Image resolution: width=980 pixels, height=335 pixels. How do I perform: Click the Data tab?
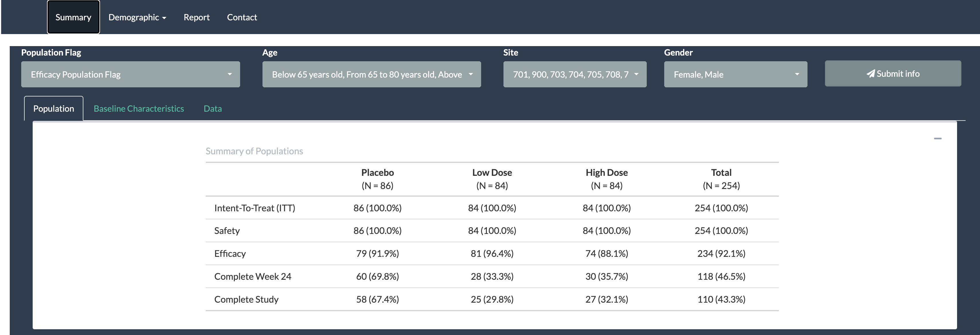tap(213, 108)
